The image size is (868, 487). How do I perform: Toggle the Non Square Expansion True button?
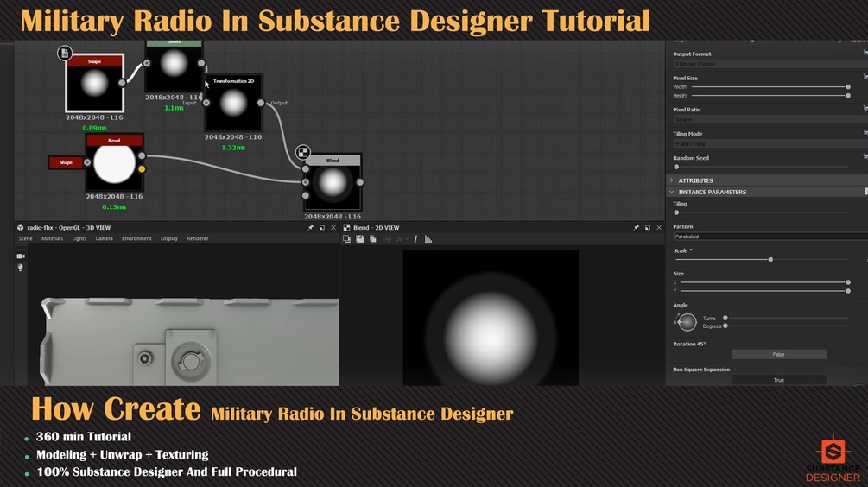tap(779, 380)
